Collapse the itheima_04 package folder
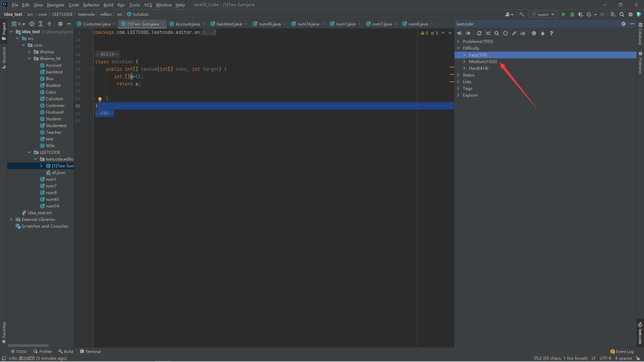Screen dimensions: 644x362 [30, 59]
